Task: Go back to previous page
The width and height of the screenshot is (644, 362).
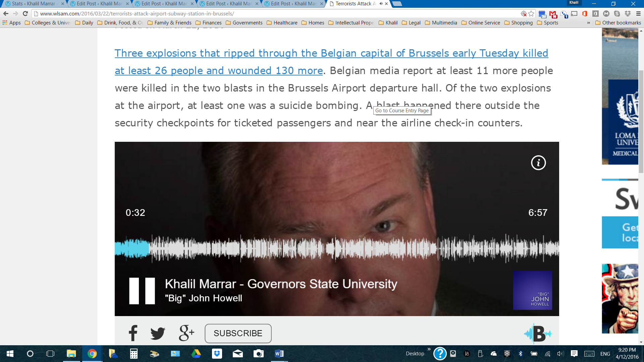Action: tap(6, 14)
